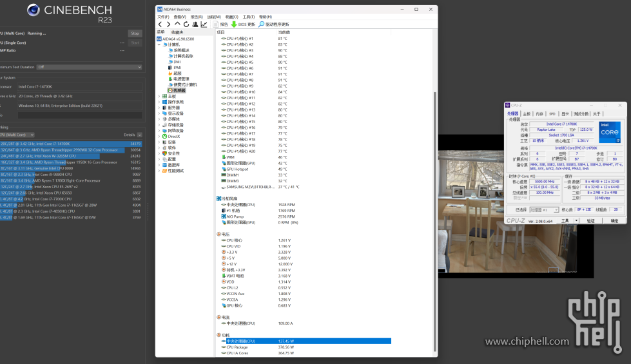Open Minimum Test Duration dropdown
Screen dimensions: 631x364
pyautogui.click(x=90, y=67)
